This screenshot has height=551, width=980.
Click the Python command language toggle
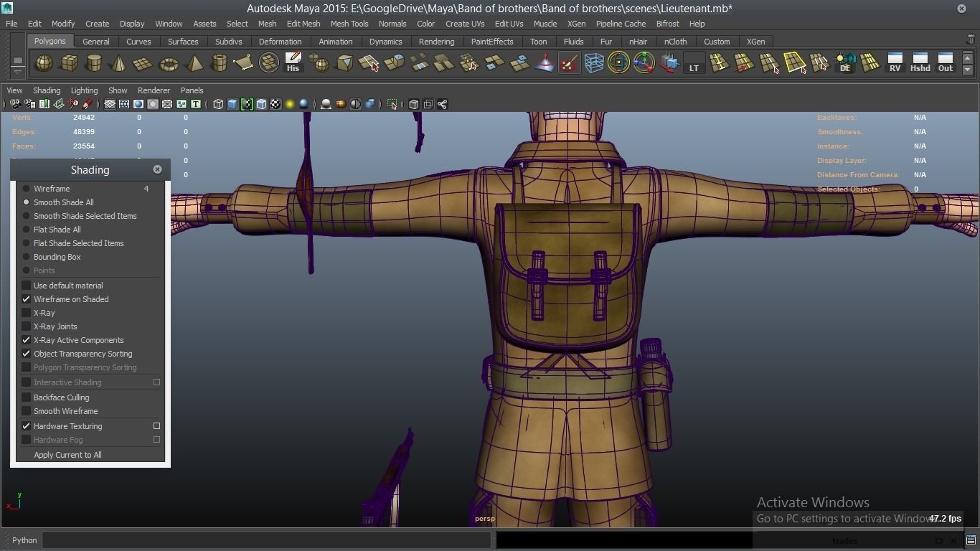click(24, 540)
